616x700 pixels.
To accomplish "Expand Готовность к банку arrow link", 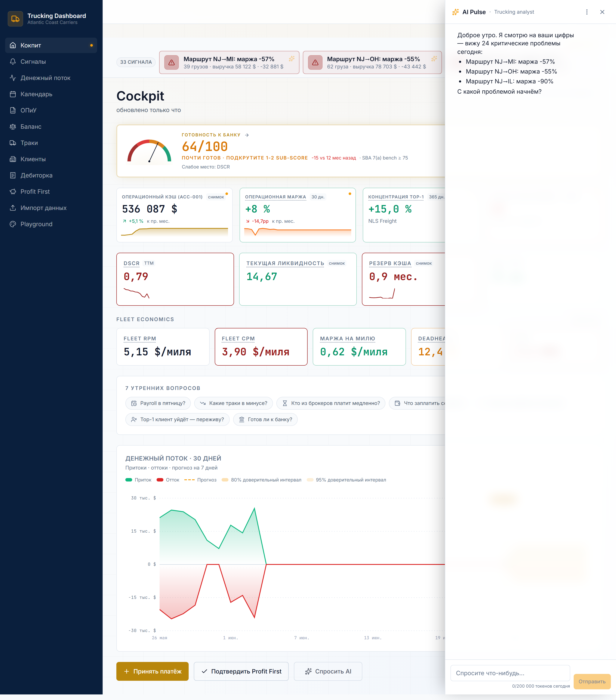I will click(247, 135).
